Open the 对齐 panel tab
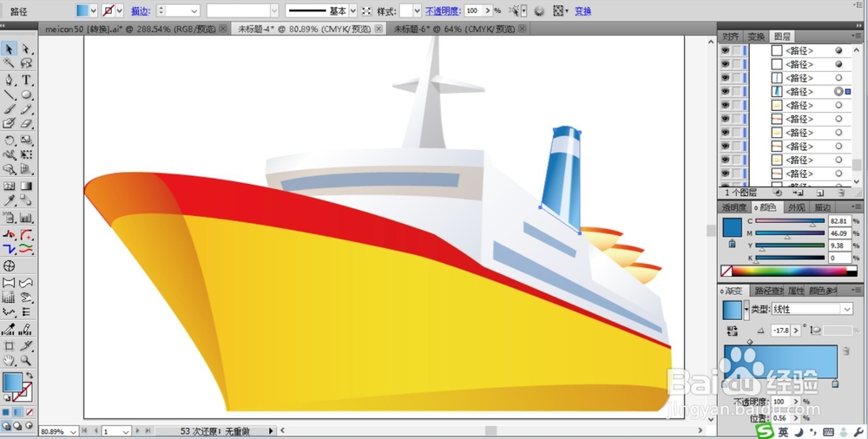The width and height of the screenshot is (868, 439). click(731, 36)
